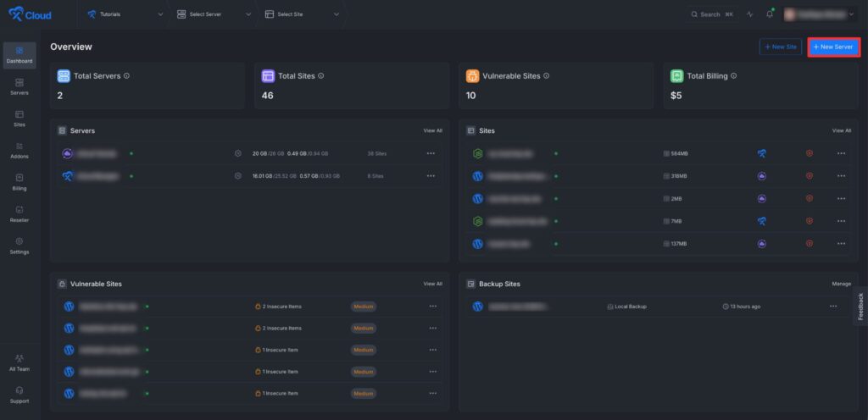Open Support in the sidebar
This screenshot has height=420, width=868.
(x=19, y=395)
